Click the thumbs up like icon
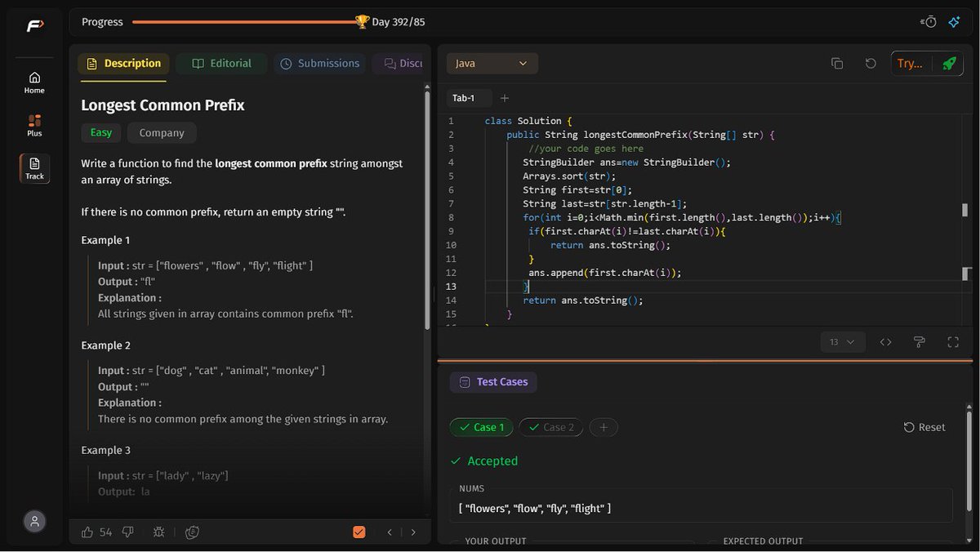This screenshot has width=980, height=552. 87,532
